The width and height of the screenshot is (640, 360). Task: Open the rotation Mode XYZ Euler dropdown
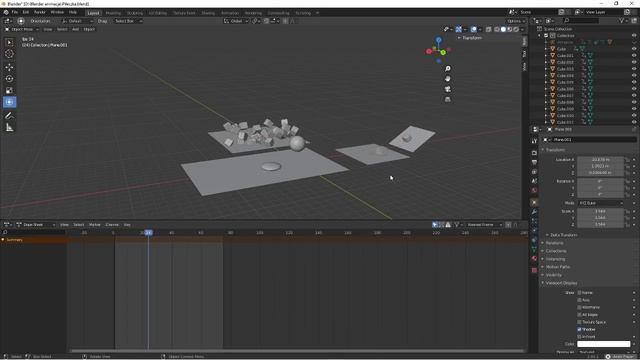[x=600, y=203]
